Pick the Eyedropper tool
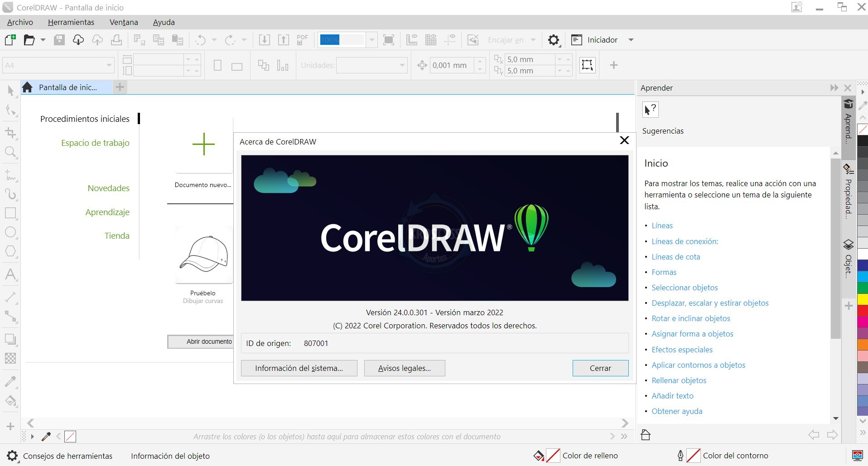868x466 pixels. tap(10, 381)
